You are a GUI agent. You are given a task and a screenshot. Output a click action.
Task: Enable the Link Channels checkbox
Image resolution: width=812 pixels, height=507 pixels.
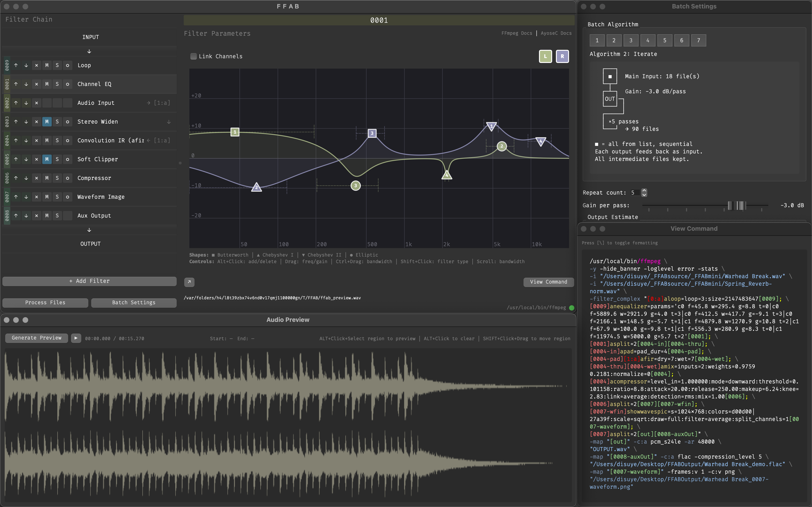point(193,56)
